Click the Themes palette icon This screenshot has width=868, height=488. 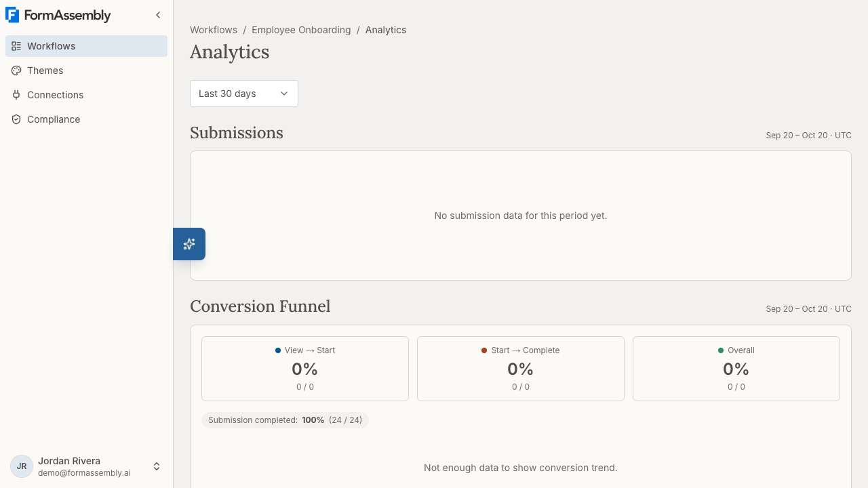[x=16, y=70]
